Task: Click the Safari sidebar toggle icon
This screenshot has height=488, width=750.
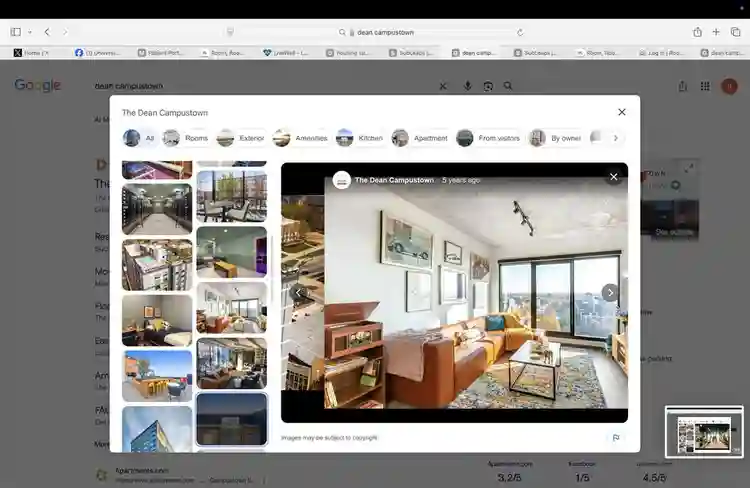Action: [x=16, y=32]
